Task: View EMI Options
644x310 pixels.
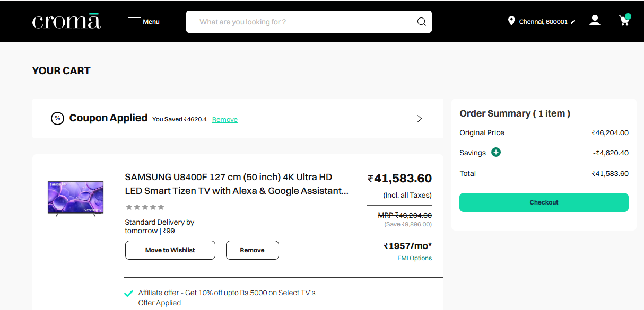Action: pyautogui.click(x=414, y=258)
